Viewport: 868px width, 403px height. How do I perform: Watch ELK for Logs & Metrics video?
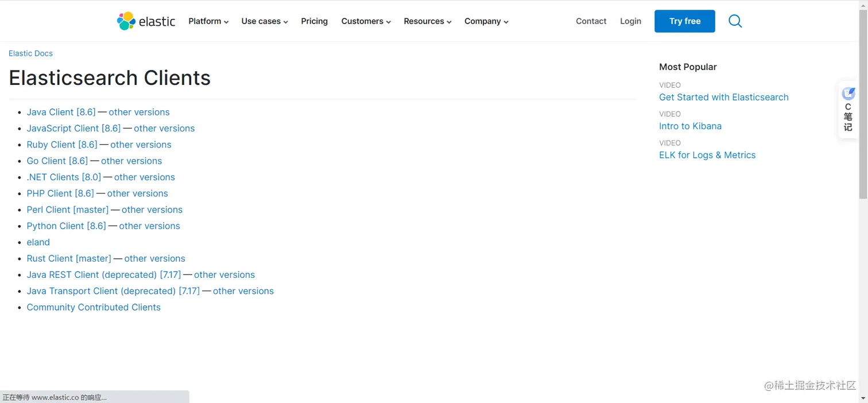tap(707, 155)
